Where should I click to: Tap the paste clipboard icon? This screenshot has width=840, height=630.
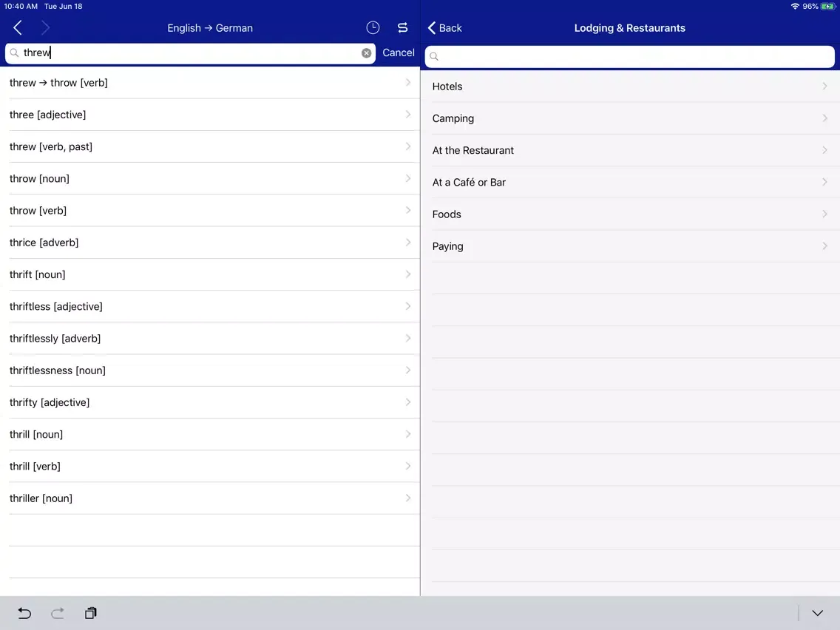click(x=90, y=613)
